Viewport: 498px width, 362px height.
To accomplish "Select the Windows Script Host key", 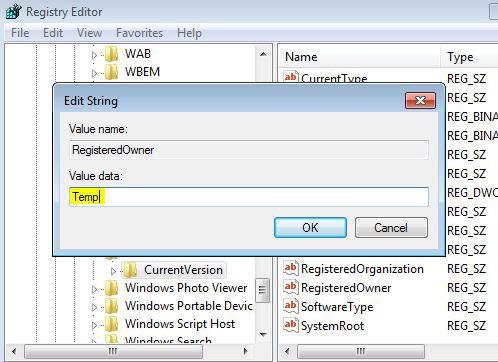I will (180, 324).
